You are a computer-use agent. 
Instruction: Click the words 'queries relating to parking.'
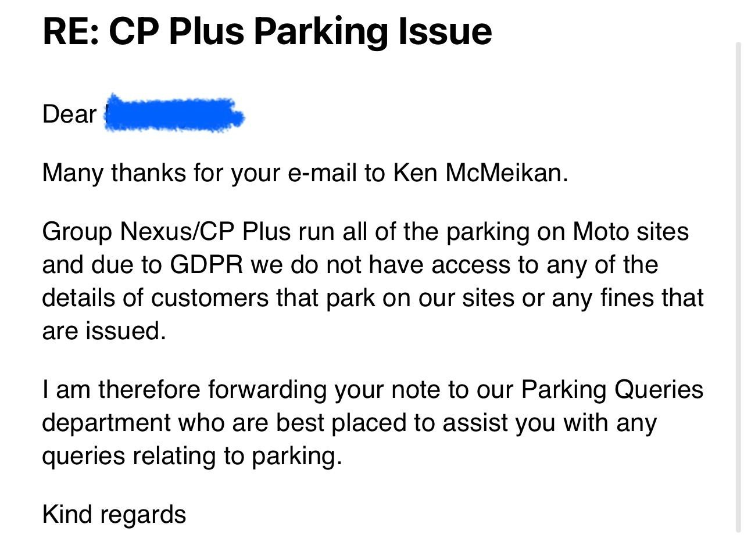coord(192,456)
